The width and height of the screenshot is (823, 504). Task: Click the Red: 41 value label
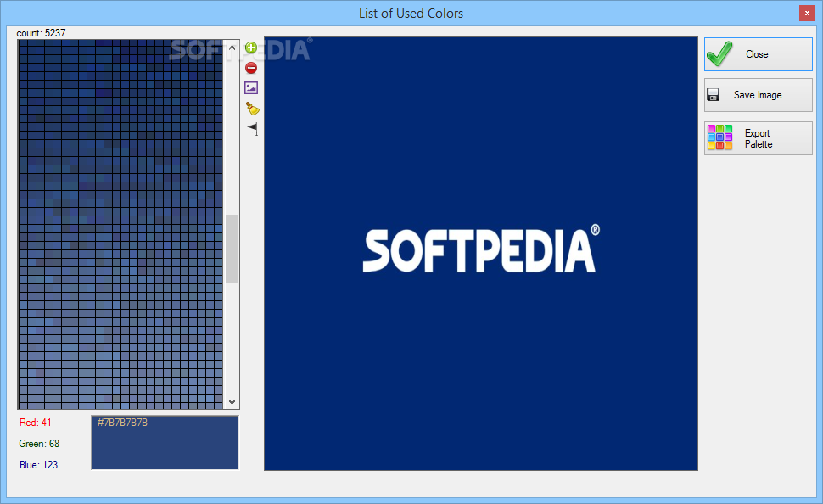click(x=35, y=423)
